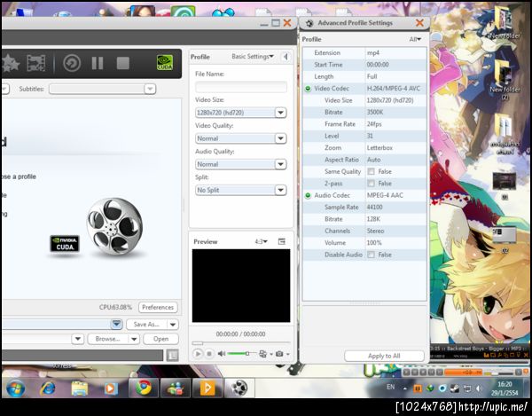Click the detach window icon in Preview header
532x416 pixels.
[282, 241]
